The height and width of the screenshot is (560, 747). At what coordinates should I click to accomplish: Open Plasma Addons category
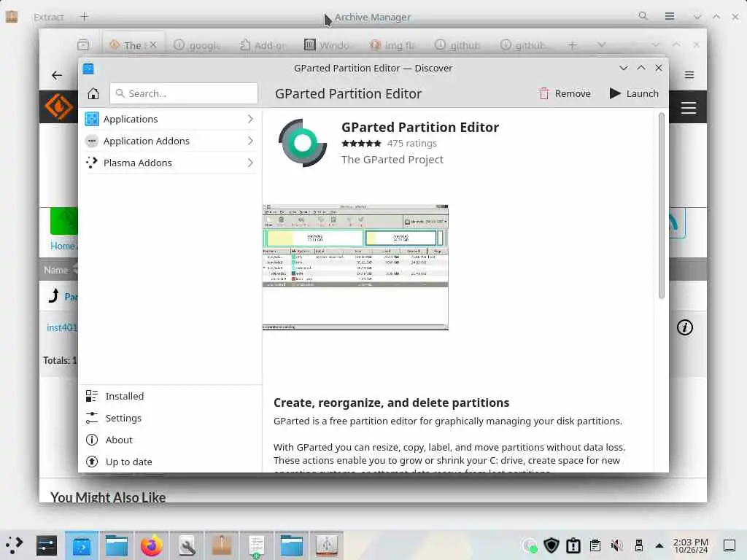(170, 163)
